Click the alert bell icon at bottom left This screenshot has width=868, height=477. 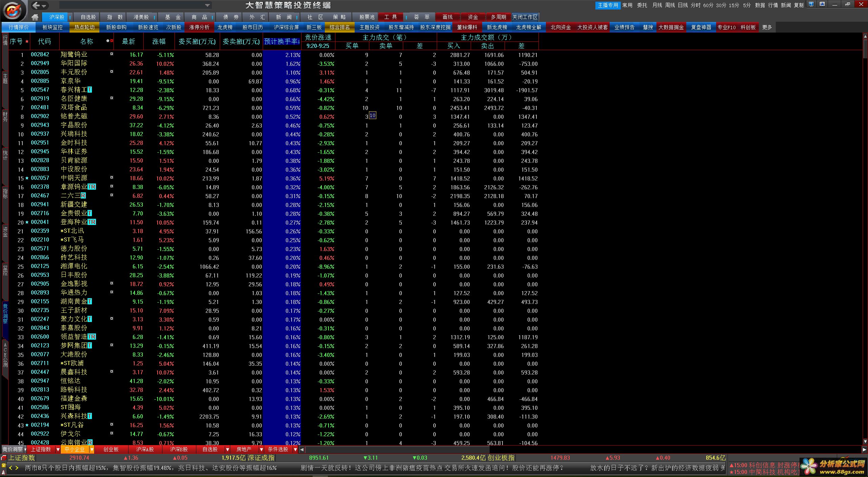tap(4, 472)
